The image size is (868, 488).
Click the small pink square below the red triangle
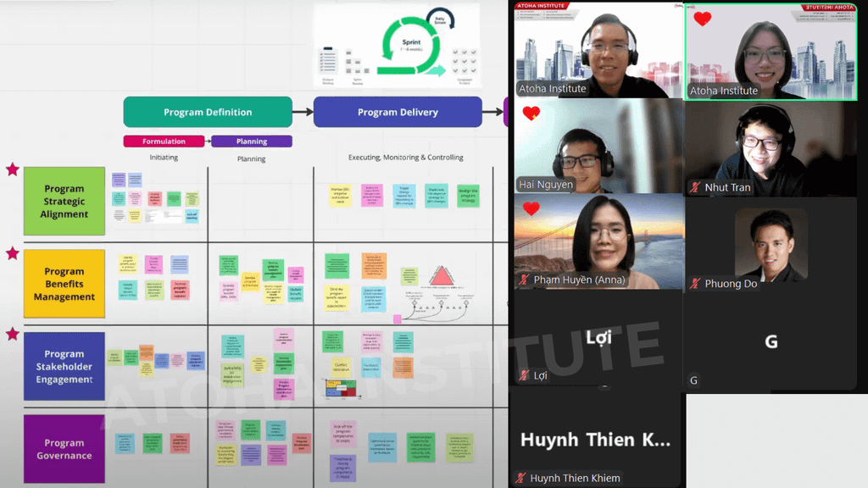[397, 319]
